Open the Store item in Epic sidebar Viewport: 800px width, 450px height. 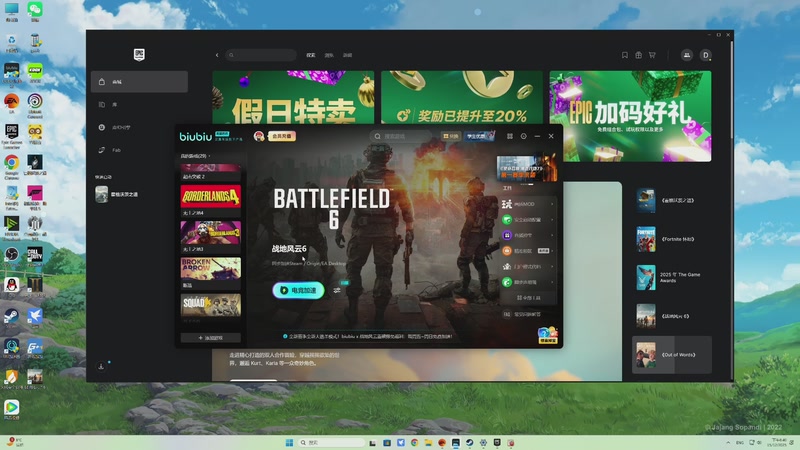(x=139, y=82)
